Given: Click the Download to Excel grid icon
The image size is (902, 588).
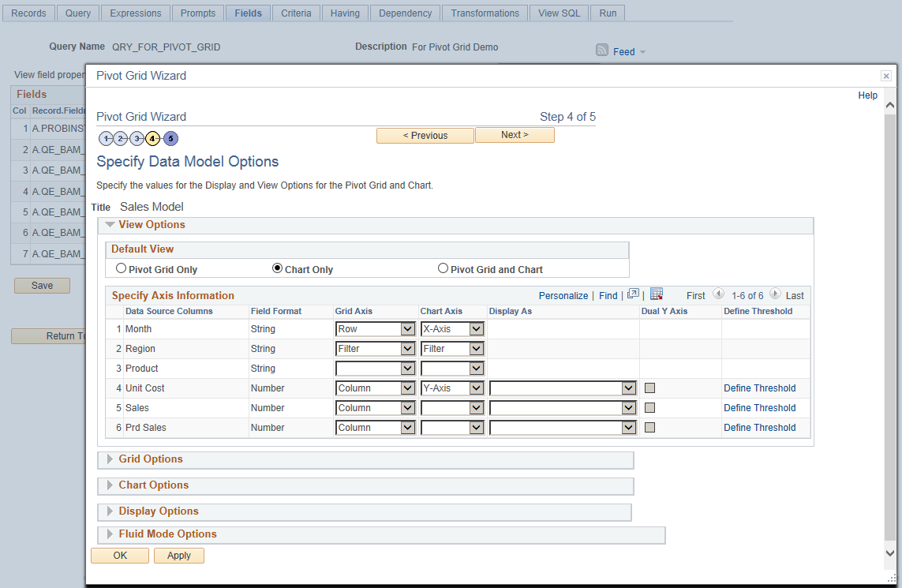Looking at the screenshot, I should tap(657, 293).
